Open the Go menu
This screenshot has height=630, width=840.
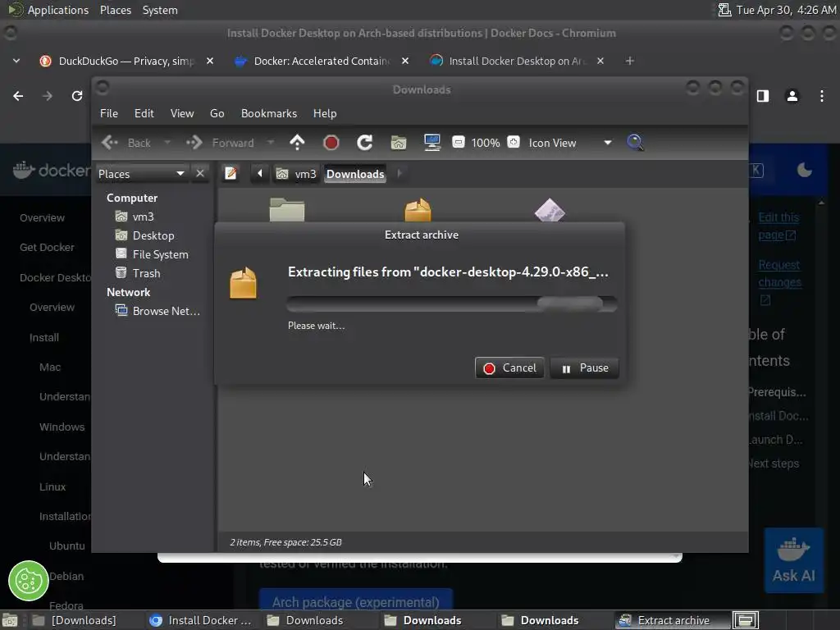(217, 113)
